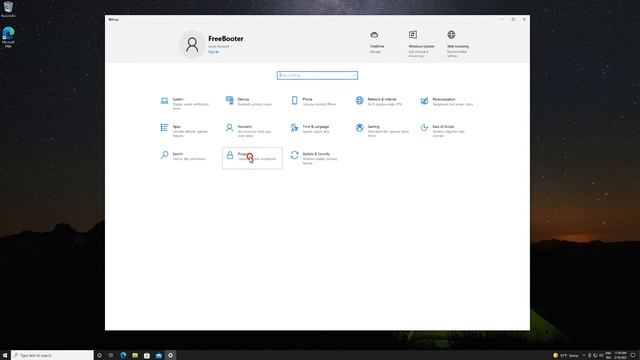The width and height of the screenshot is (640, 360).
Task: Open Microsoft Store from the taskbar
Action: pos(147,356)
